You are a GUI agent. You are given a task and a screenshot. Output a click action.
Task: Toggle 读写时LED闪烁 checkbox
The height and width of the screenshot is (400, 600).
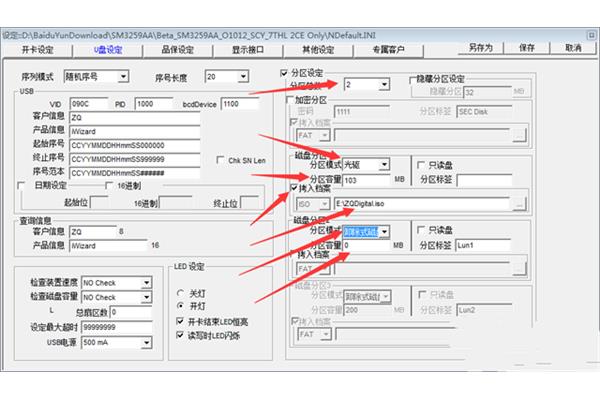(x=180, y=335)
